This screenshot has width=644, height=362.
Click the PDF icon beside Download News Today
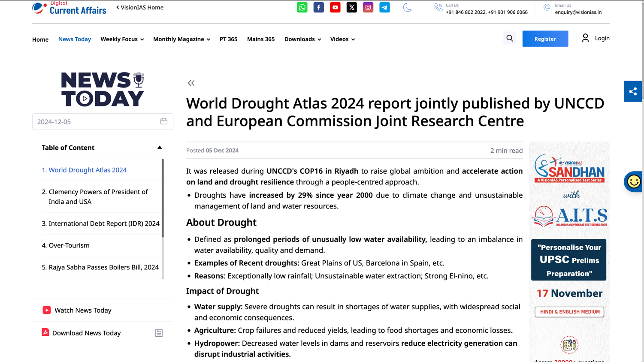point(45,332)
